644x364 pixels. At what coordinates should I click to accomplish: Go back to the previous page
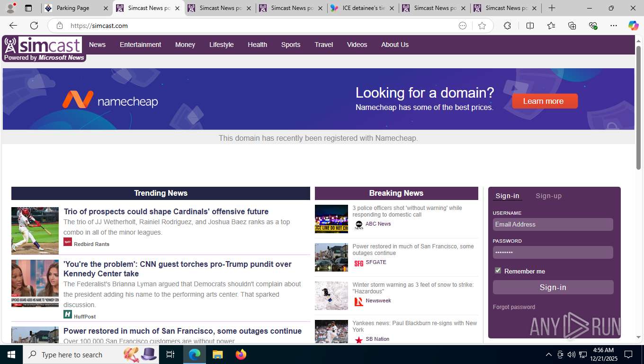click(13, 26)
